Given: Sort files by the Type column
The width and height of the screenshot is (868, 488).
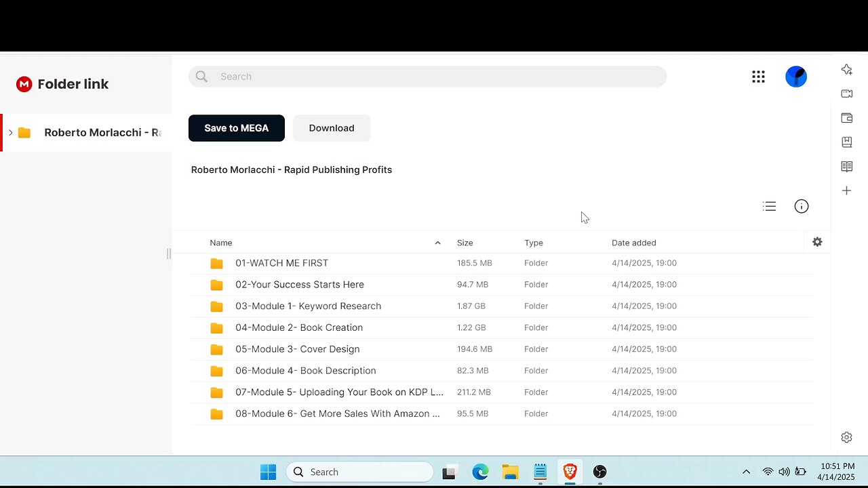Looking at the screenshot, I should pyautogui.click(x=534, y=243).
